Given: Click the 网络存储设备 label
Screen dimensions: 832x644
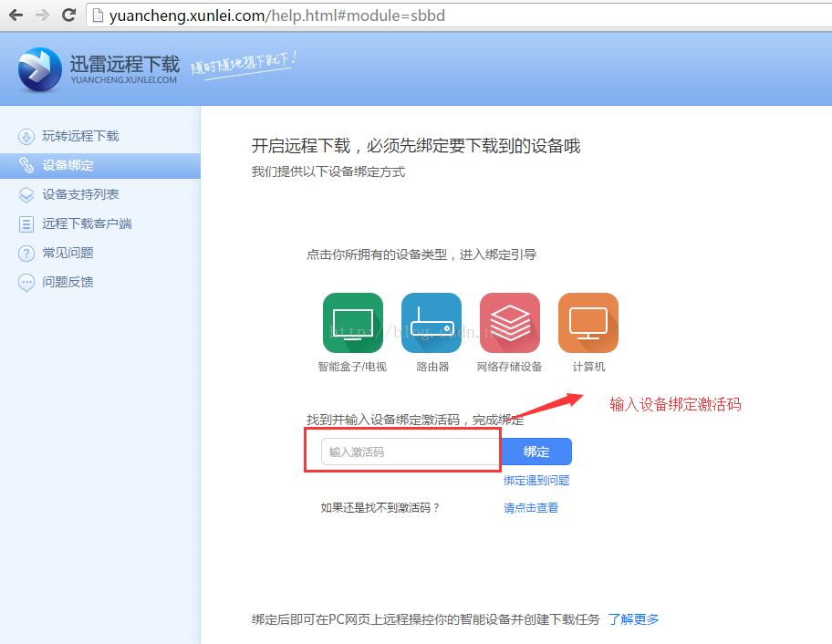Looking at the screenshot, I should [509, 367].
